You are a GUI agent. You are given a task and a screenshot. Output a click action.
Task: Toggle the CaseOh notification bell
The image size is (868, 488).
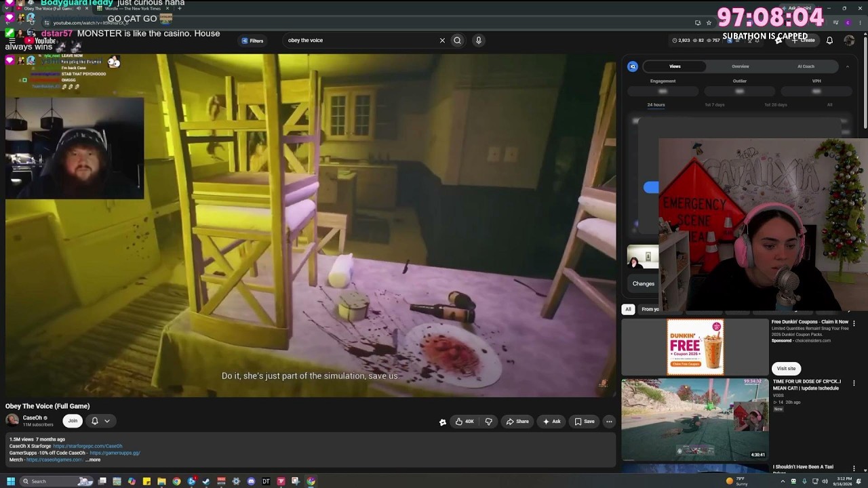95,421
